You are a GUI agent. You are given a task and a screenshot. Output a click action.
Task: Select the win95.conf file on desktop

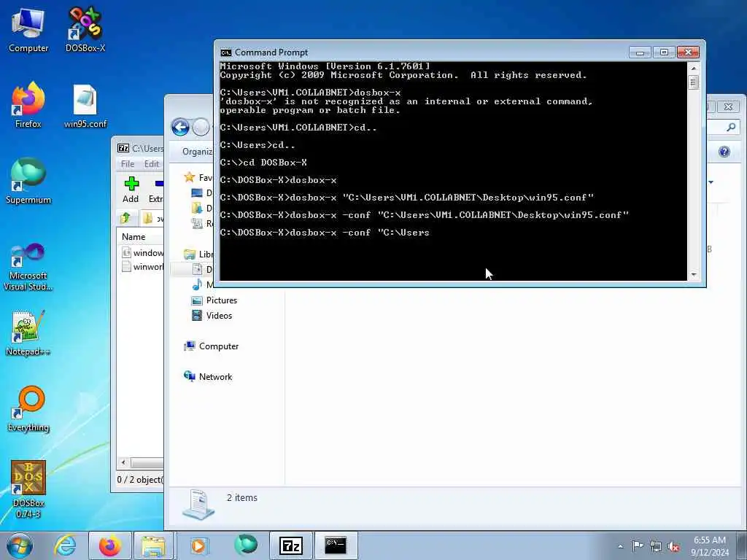[85, 106]
